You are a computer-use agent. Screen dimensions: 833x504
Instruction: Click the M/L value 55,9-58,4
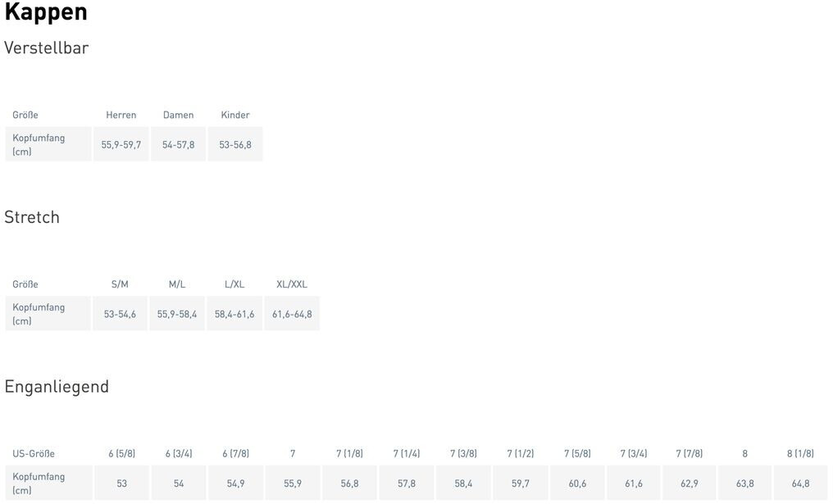(x=177, y=315)
